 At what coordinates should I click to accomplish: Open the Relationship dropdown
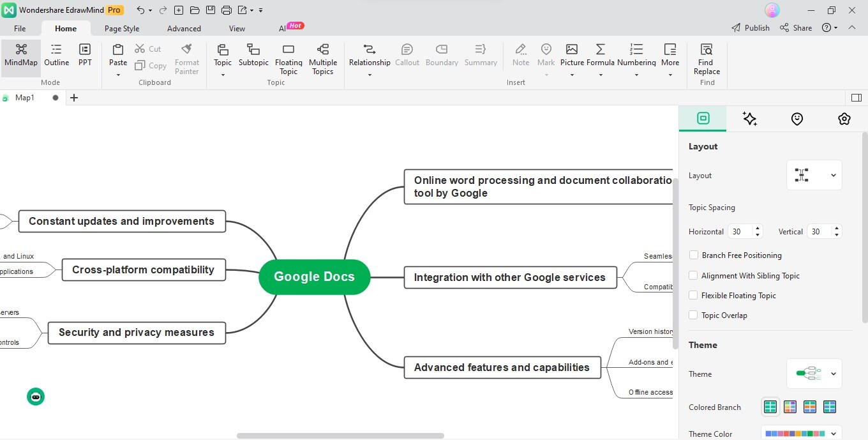pyautogui.click(x=370, y=75)
